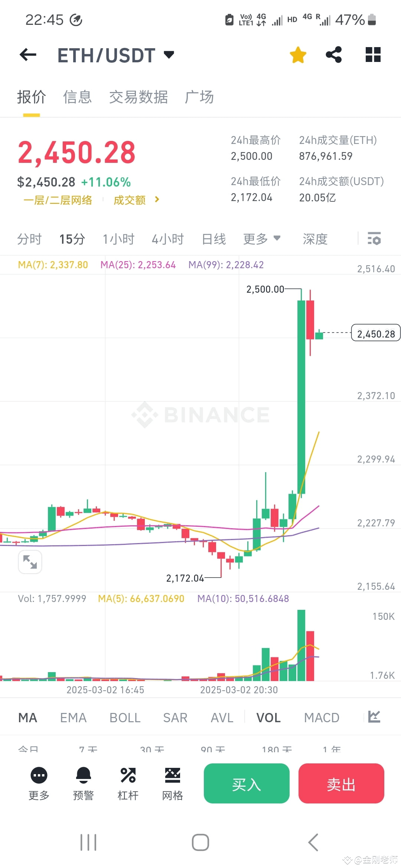Expand chart to fullscreen via expand icon
Viewport: 401px width, 868px height.
30,562
